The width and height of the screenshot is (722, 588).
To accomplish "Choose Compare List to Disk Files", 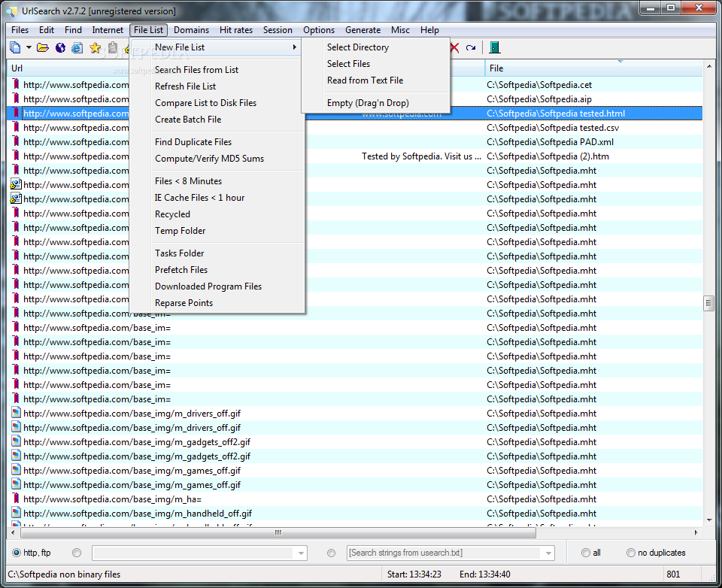I will (x=217, y=103).
